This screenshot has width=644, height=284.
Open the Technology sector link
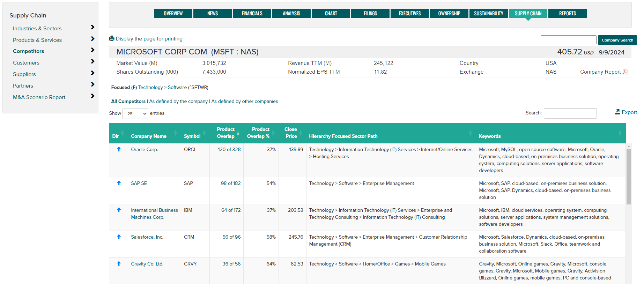pyautogui.click(x=150, y=87)
